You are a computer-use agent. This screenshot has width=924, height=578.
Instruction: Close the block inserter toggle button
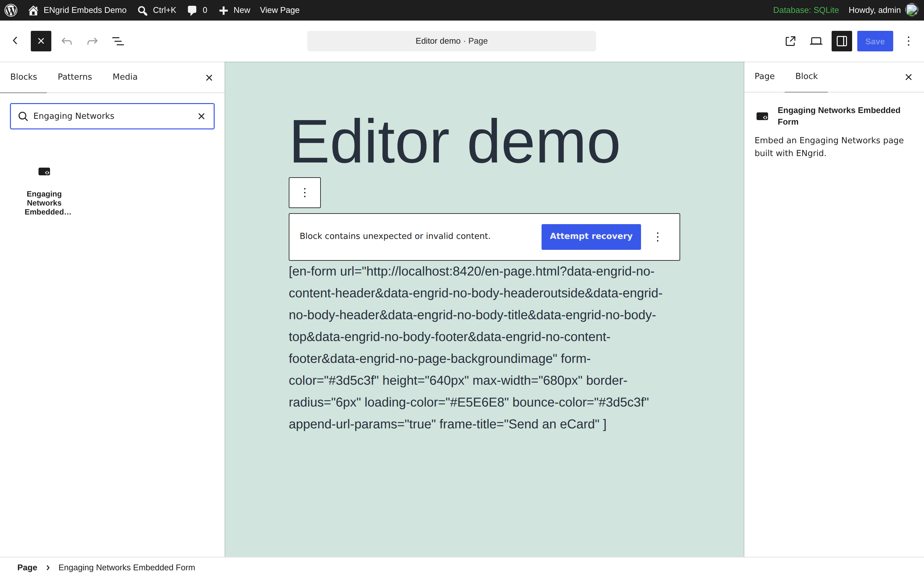click(x=41, y=41)
